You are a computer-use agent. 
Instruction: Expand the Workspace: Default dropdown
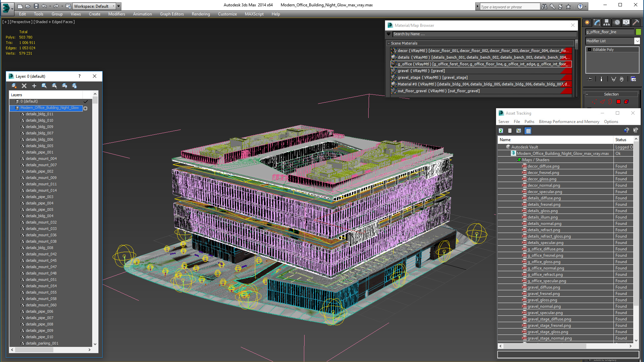pos(114,6)
